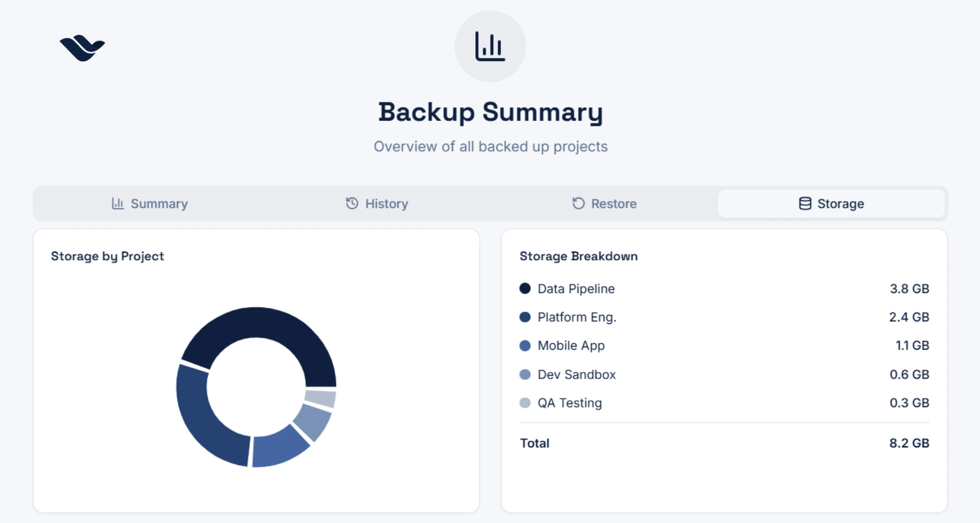Screen dimensions: 980x523
Task: Click the bar chart icon above the title
Action: [490, 46]
